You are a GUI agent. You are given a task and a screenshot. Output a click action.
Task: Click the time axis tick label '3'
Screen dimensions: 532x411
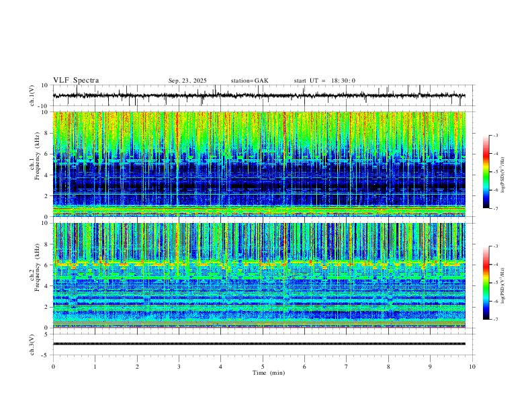pos(179,367)
